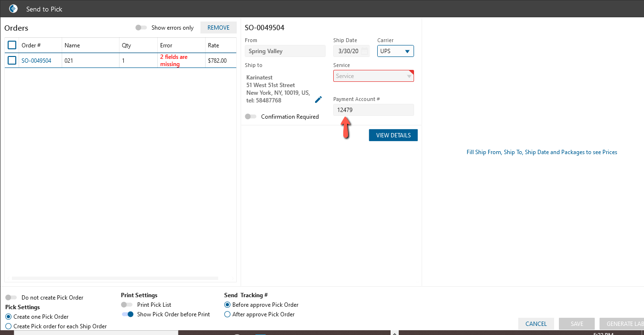
Task: Click the orders list horizontal scrollbar
Action: tap(115, 278)
